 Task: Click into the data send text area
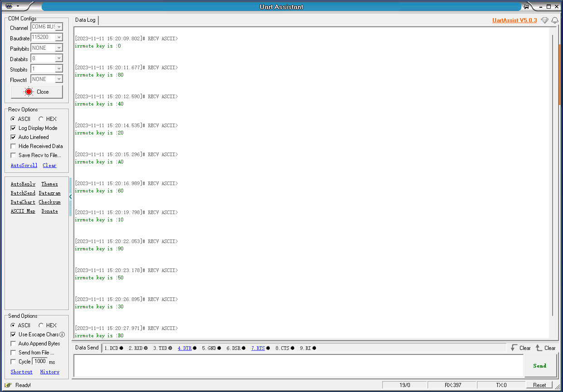(298, 366)
